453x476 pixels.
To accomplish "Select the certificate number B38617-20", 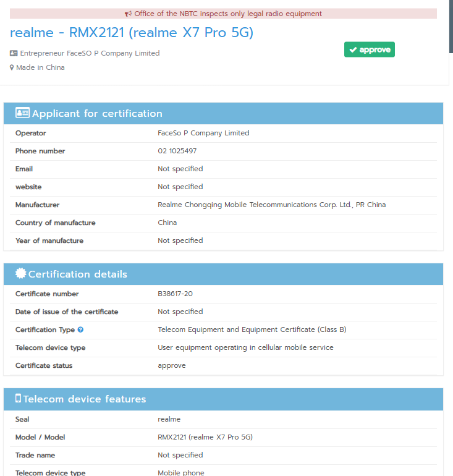I will (x=175, y=294).
